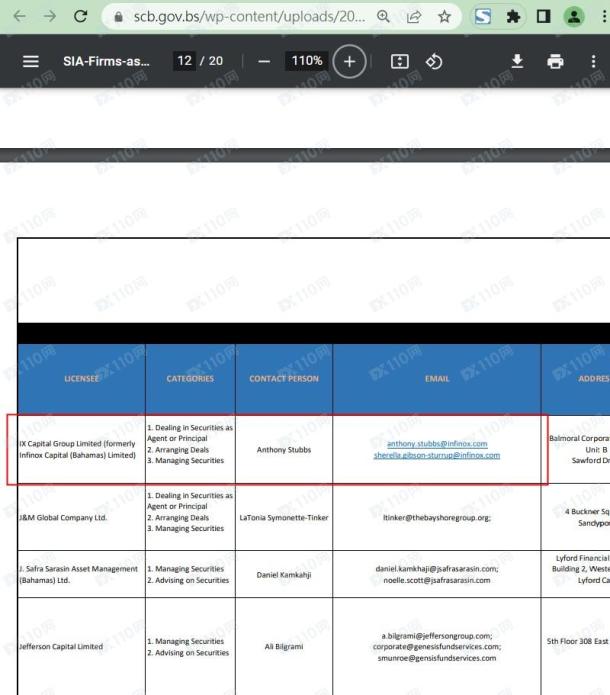
Task: Open browser zoom magnifier icon
Action: 383,17
